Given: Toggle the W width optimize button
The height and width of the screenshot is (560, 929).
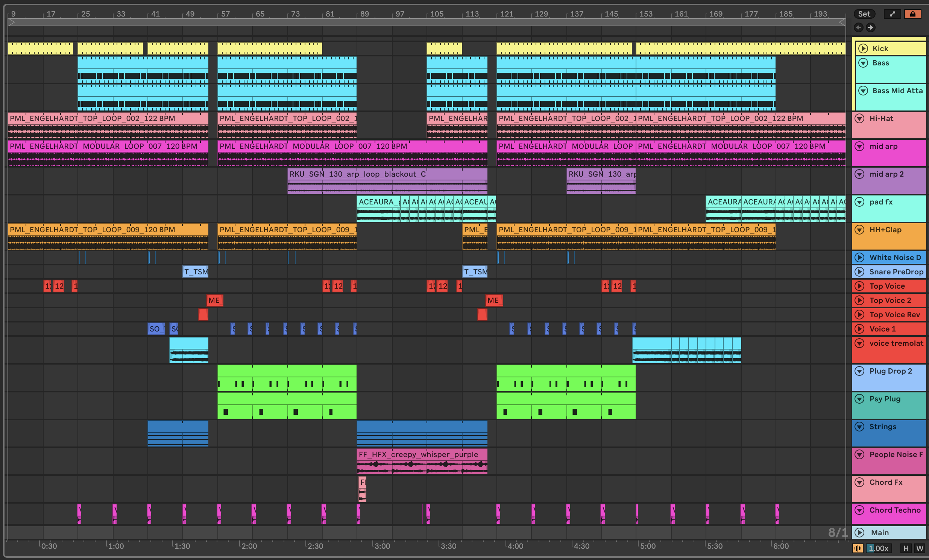Looking at the screenshot, I should (920, 548).
